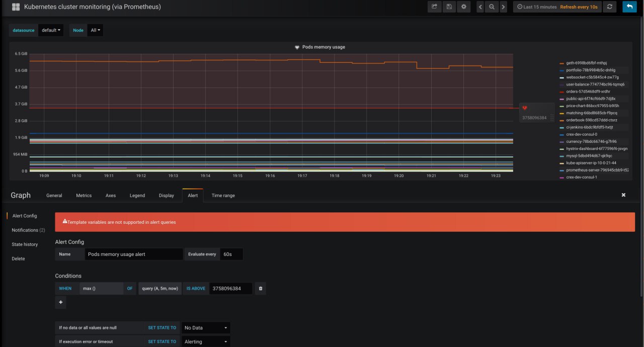Click the Pods memory usage panel title
This screenshot has height=347, width=644.
tap(324, 47)
